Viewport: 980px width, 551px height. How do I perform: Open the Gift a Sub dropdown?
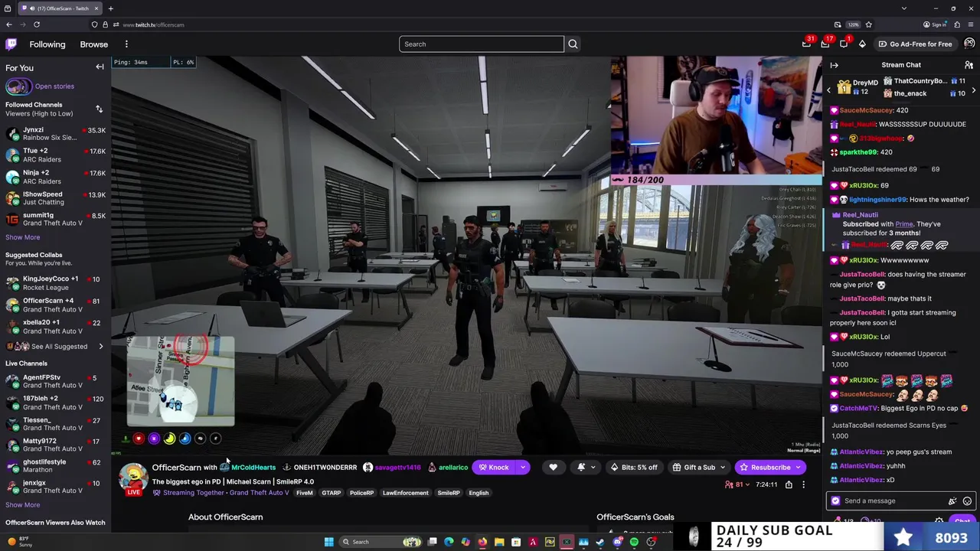click(x=698, y=468)
